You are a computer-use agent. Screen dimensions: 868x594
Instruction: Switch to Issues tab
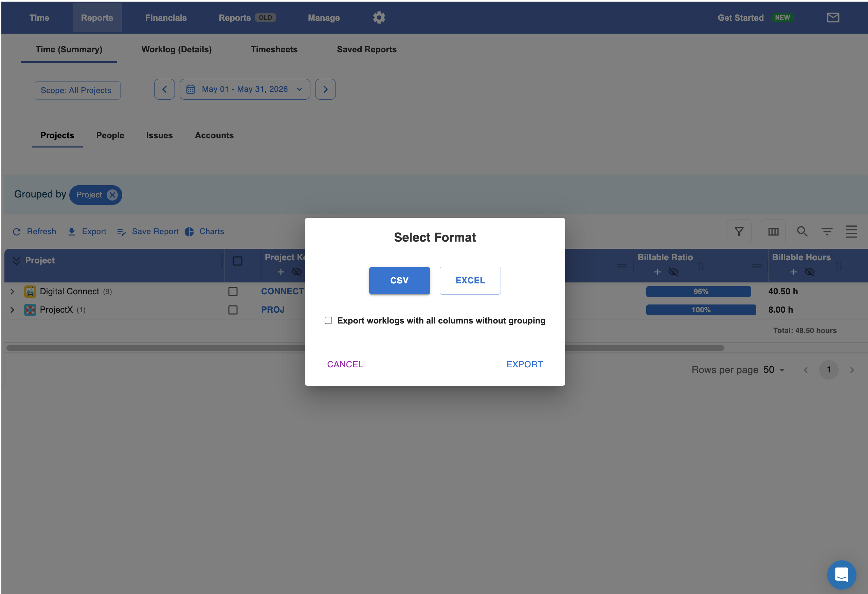[159, 135]
